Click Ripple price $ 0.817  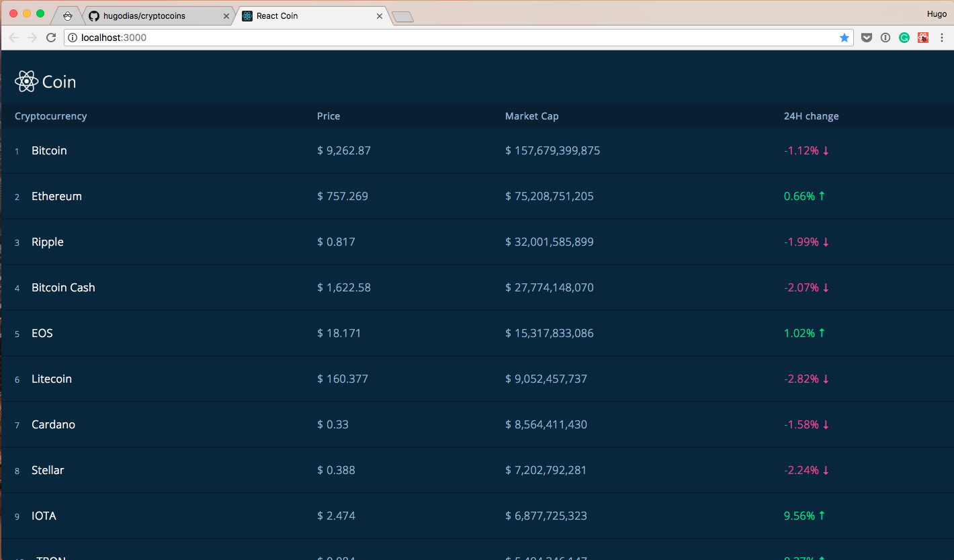pyautogui.click(x=336, y=242)
